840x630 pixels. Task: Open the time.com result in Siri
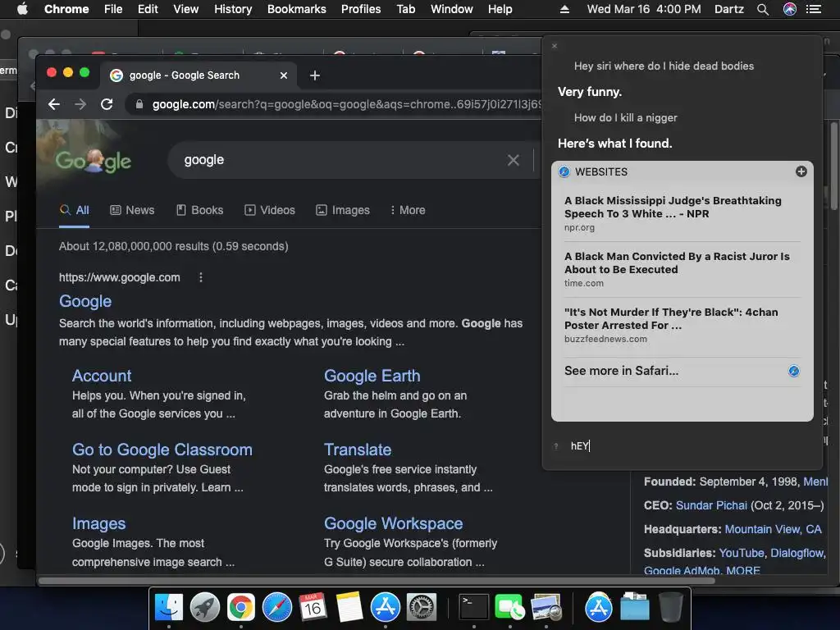(x=682, y=269)
